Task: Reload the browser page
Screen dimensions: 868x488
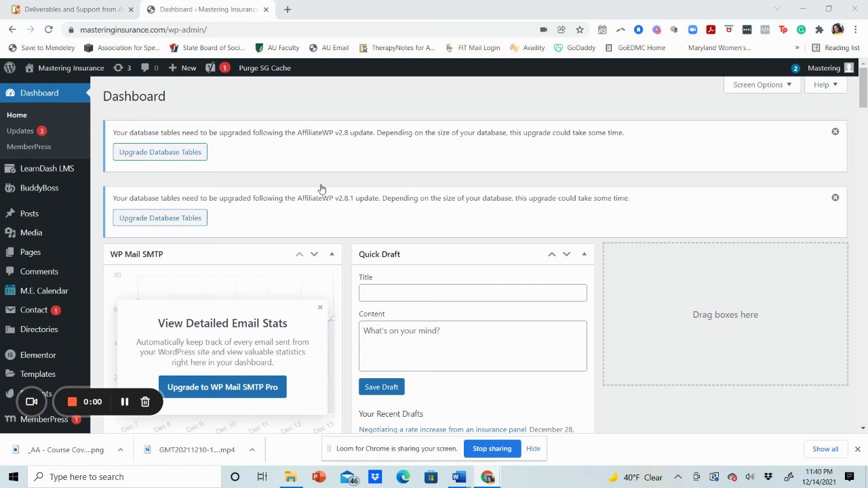Action: click(x=48, y=29)
